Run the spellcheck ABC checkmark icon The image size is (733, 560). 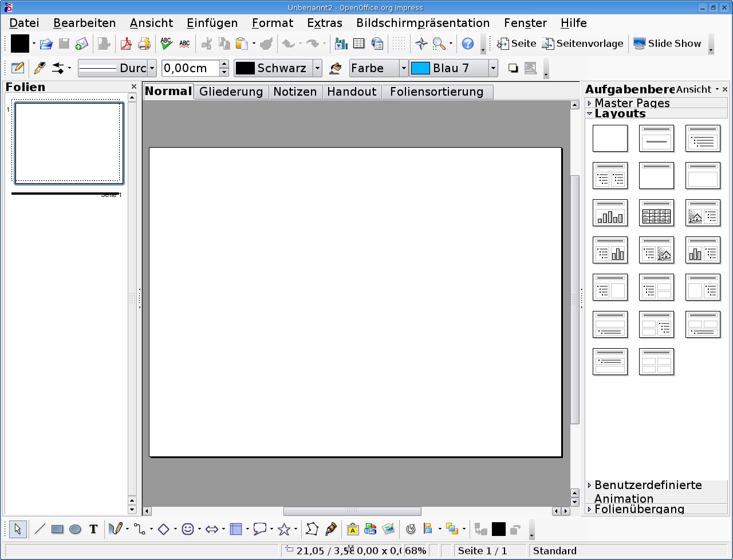(167, 44)
